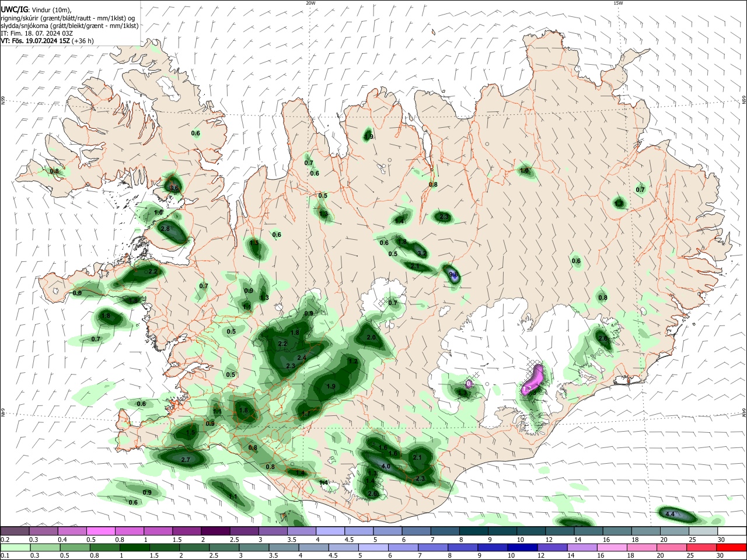Click the 2.0 precipitation value near the ice cap
The image size is (747, 560).
coord(371,337)
